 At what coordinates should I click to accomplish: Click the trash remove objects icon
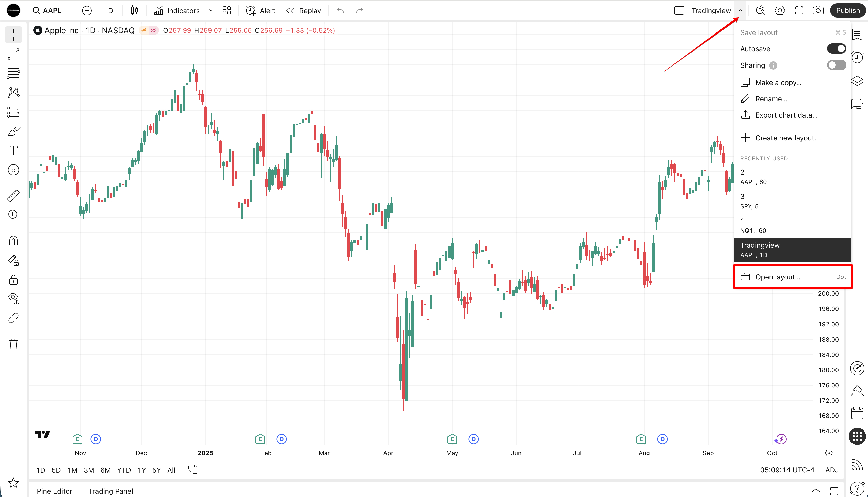pyautogui.click(x=14, y=344)
